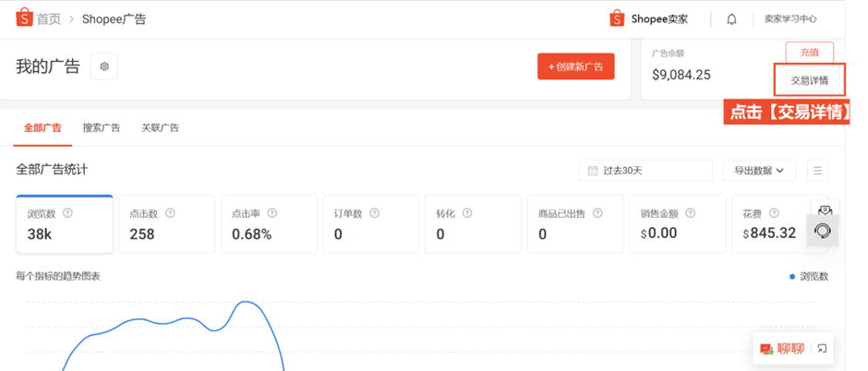This screenshot has width=868, height=371.
Task: Select the 浏览数 38k metric card
Action: (65, 224)
